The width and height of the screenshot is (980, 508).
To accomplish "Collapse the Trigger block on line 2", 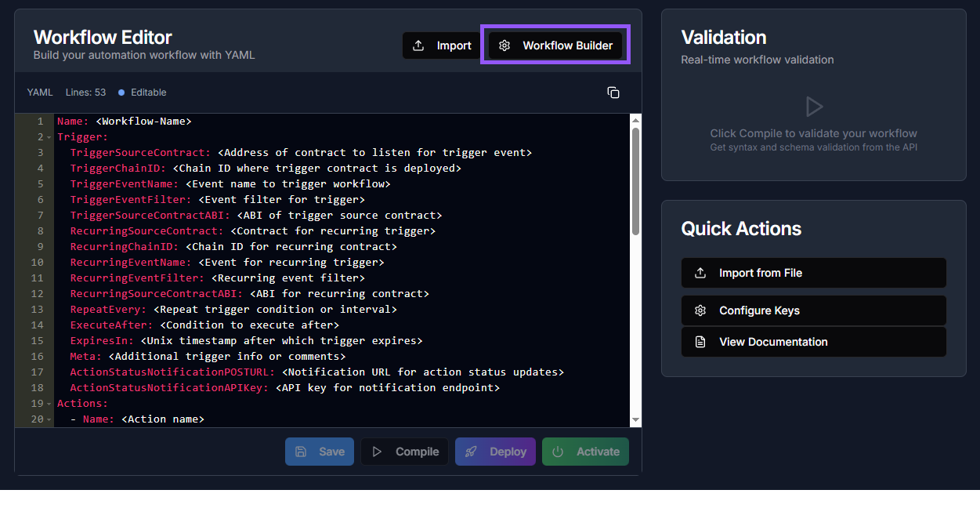I will [47, 136].
